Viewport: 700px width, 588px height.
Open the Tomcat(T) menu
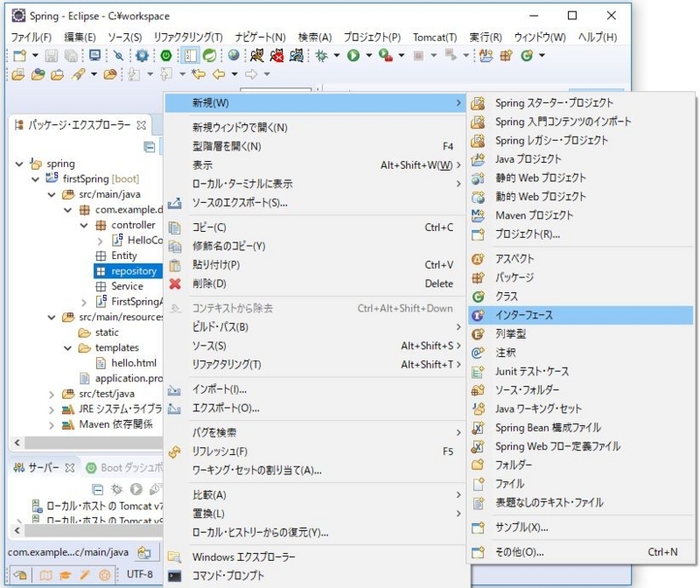click(x=435, y=37)
